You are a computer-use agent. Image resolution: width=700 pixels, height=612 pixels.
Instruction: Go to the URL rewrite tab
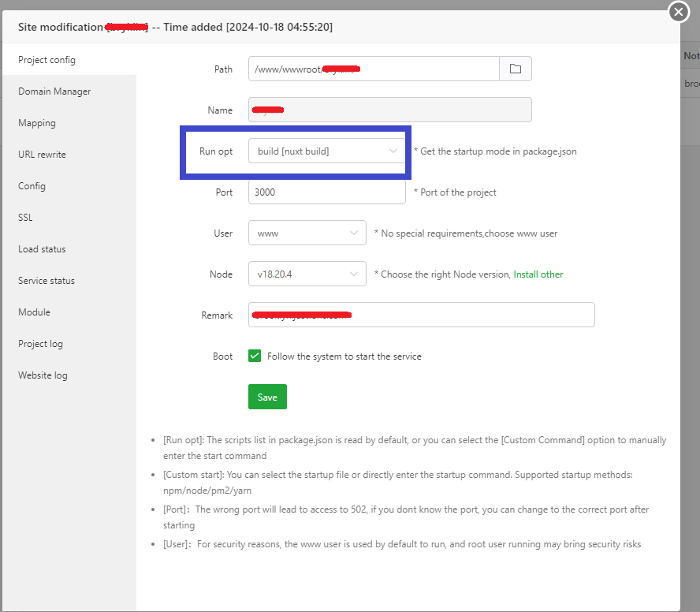click(x=42, y=155)
